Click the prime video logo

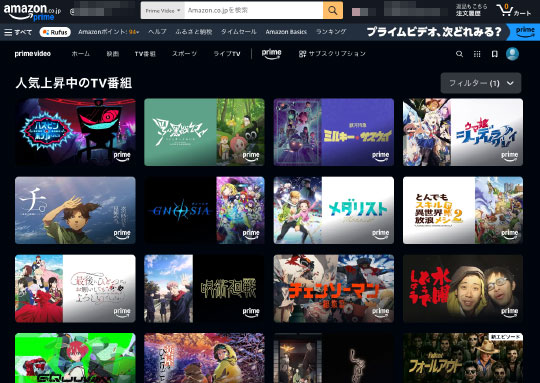[x=33, y=54]
